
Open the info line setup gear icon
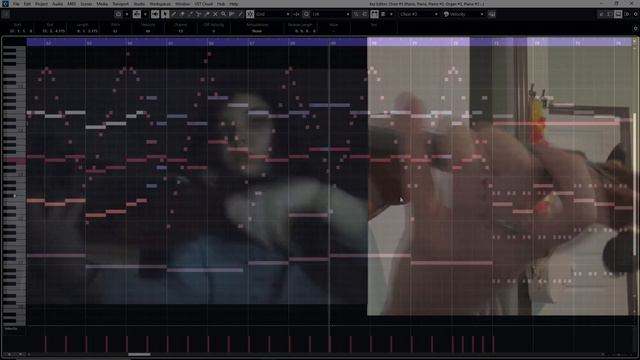(636, 28)
